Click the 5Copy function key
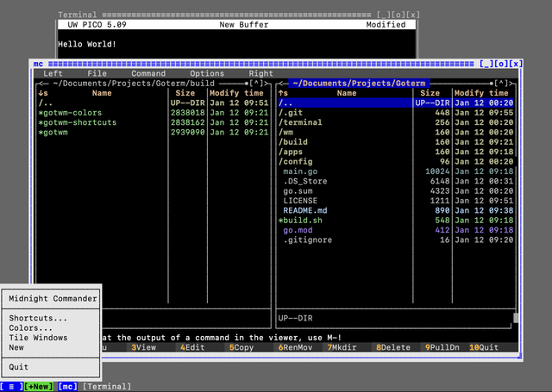The height and width of the screenshot is (392, 552). [x=241, y=348]
